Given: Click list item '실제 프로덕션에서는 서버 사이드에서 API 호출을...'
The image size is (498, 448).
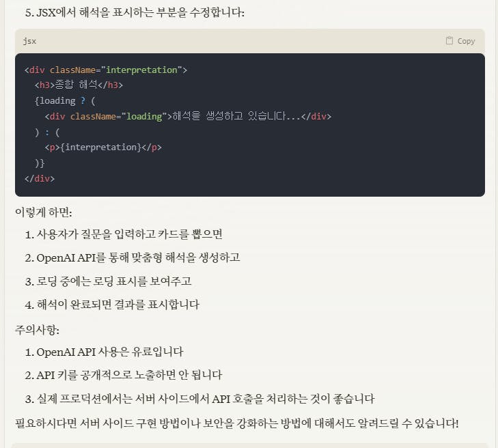Looking at the screenshot, I should [x=206, y=399].
